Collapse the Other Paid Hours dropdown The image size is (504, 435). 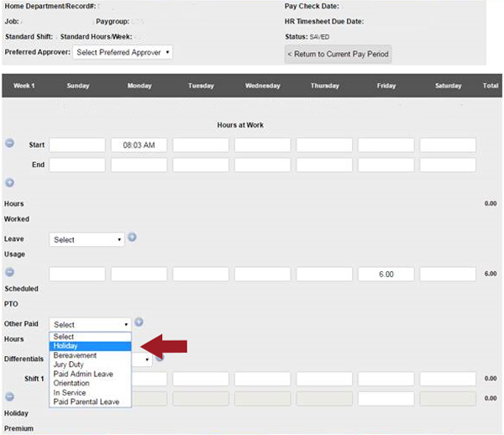91,324
